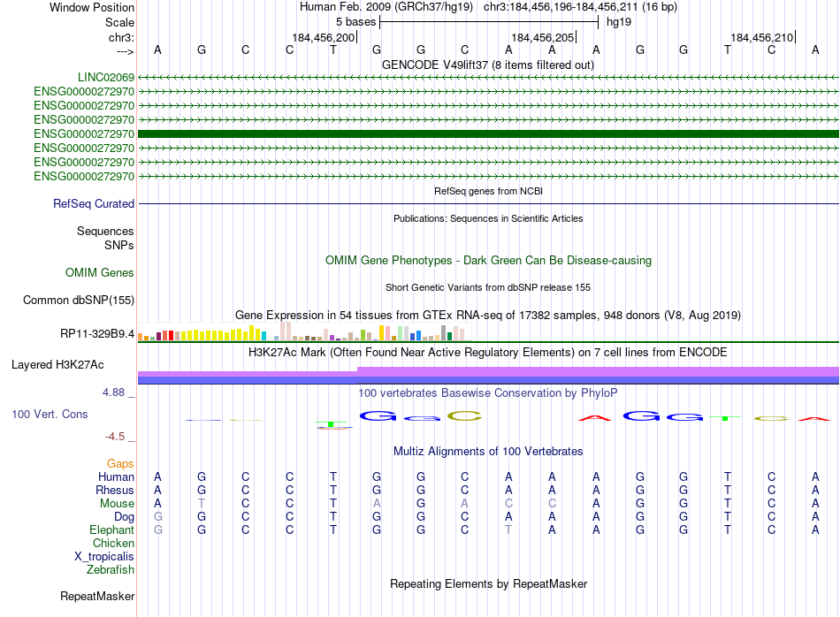Click the Window Position track label
840x617 pixels.
(x=92, y=7)
